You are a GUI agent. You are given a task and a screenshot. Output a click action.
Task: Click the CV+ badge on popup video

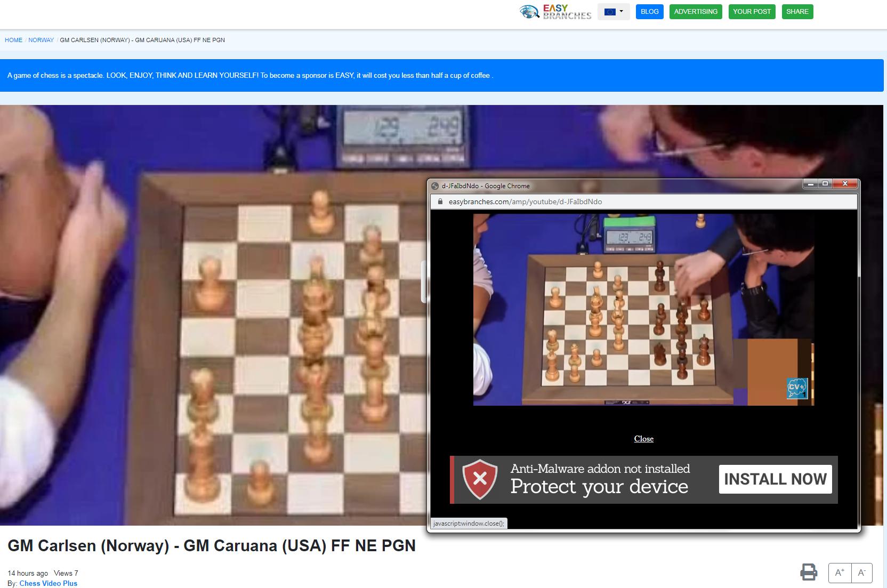click(x=797, y=388)
